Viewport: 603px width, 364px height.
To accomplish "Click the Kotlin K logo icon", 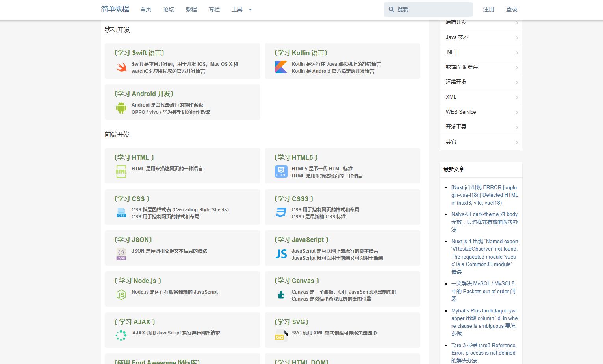I will (x=281, y=67).
